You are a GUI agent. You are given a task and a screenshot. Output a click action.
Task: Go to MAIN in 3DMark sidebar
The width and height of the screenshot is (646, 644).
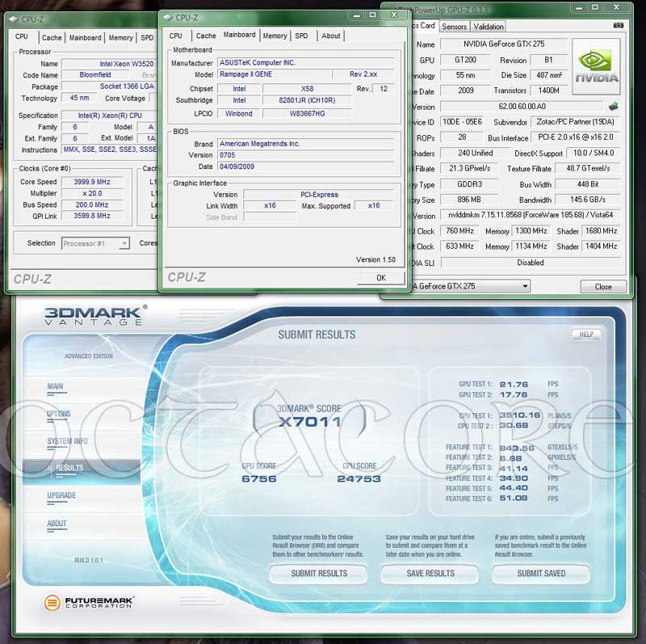(x=55, y=386)
